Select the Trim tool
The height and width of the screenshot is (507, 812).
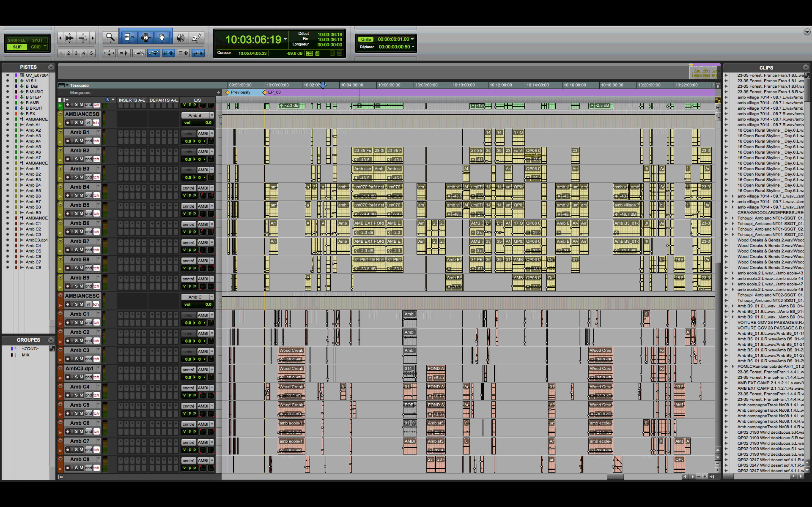[129, 38]
